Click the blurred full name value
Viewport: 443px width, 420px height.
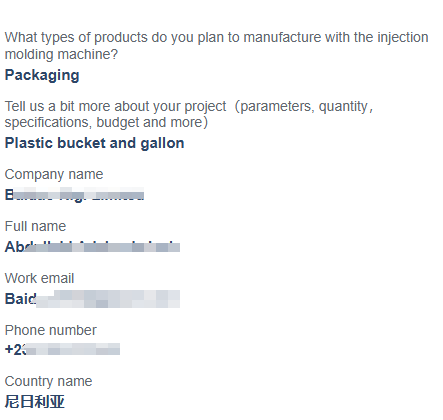pos(92,247)
